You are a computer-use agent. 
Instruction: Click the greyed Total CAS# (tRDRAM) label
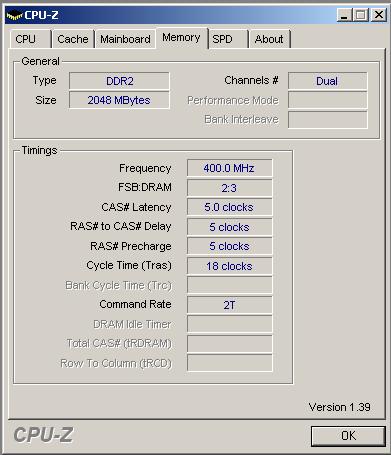[x=119, y=343]
